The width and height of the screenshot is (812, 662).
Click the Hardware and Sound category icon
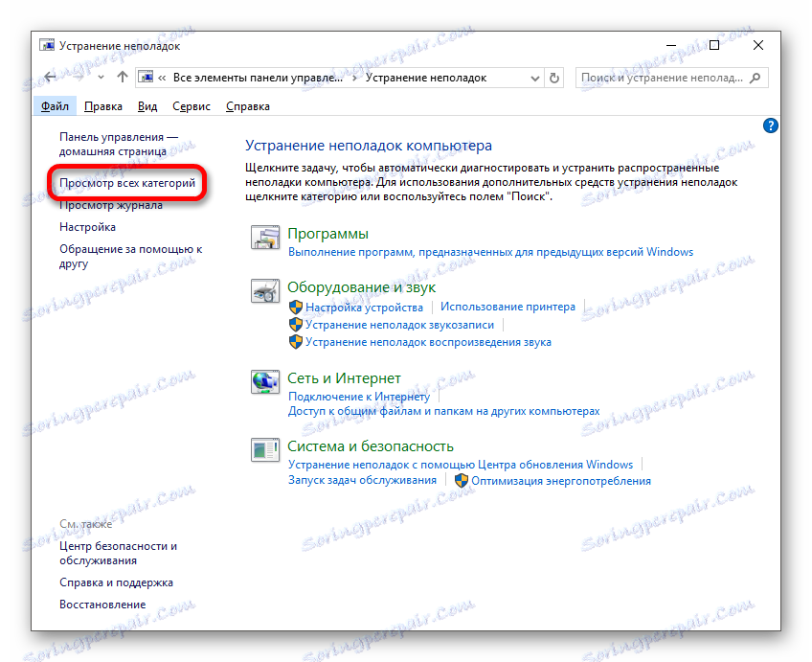pyautogui.click(x=265, y=291)
